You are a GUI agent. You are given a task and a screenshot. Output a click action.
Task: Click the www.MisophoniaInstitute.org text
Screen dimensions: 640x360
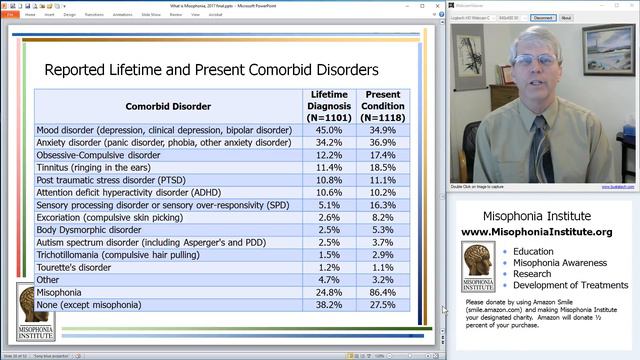[537, 232]
